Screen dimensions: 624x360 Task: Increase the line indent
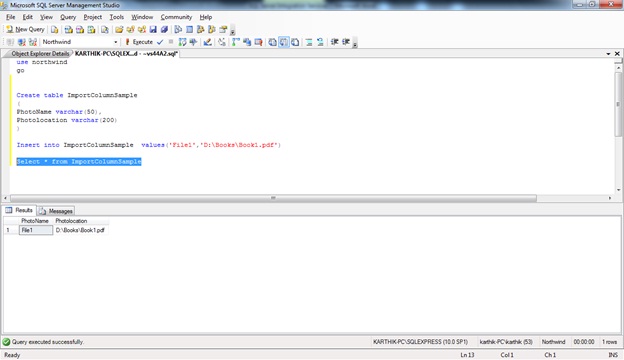[346, 42]
